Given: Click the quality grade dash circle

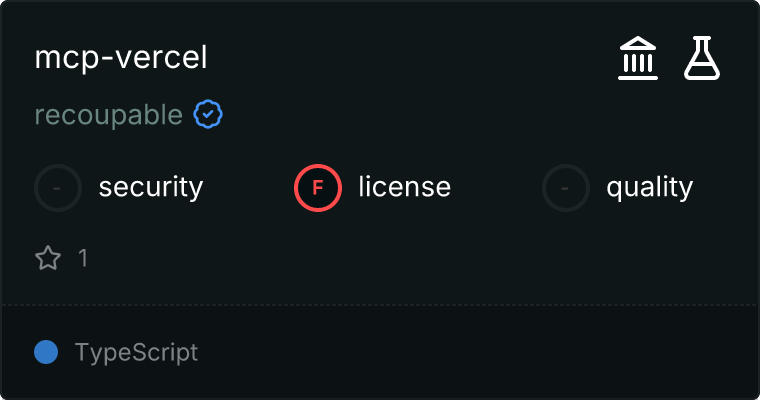Looking at the screenshot, I should coord(566,187).
